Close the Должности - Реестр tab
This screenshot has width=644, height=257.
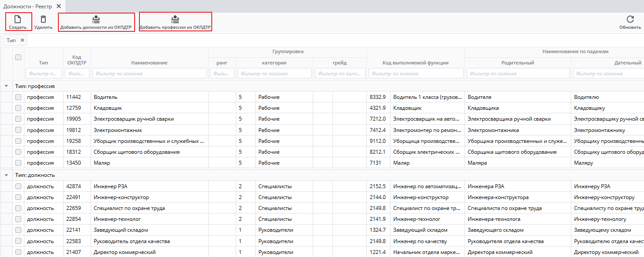click(59, 6)
